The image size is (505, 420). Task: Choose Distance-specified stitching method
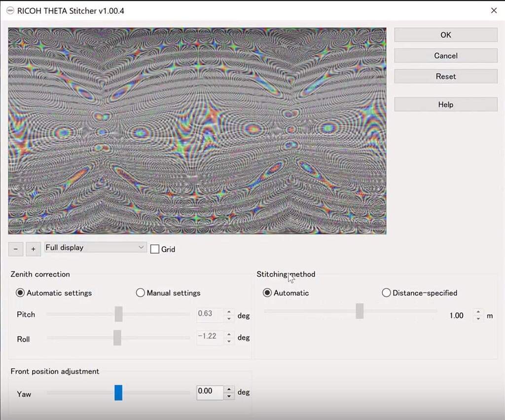[x=386, y=293]
